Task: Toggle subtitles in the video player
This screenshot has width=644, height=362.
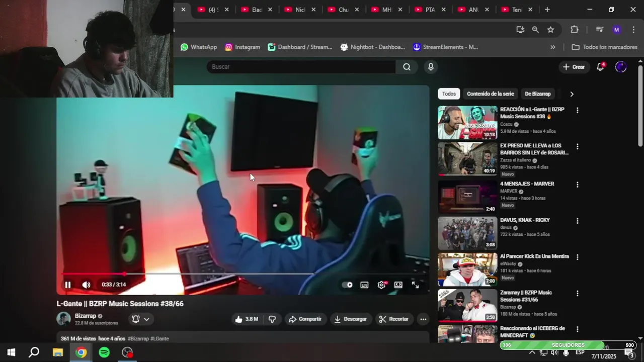Action: click(364, 285)
